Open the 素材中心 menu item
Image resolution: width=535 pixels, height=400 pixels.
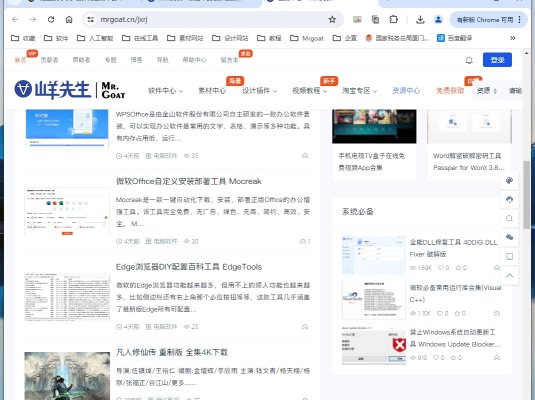tap(212, 91)
